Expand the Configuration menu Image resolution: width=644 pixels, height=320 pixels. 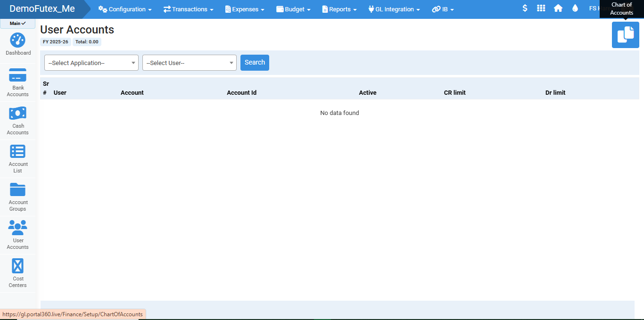[125, 9]
